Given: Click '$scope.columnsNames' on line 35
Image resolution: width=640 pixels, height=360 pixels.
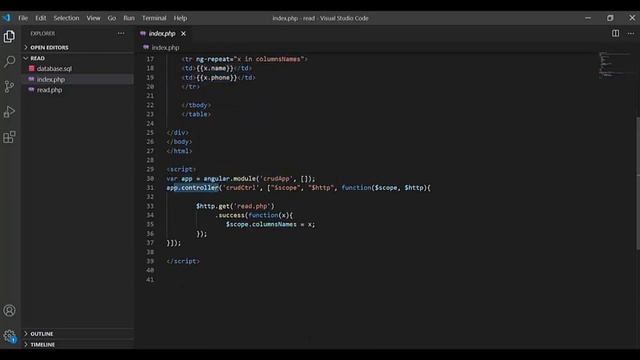Looking at the screenshot, I should pos(261,224).
